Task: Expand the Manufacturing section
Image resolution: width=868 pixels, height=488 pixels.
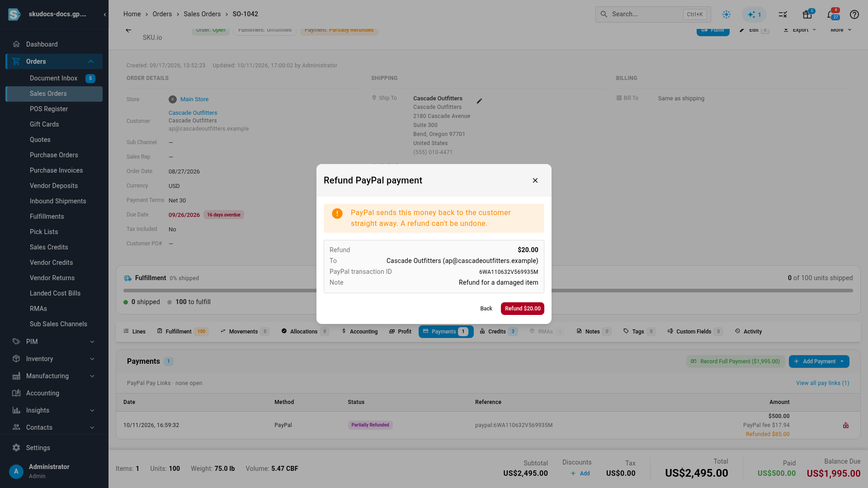Action: (x=54, y=376)
